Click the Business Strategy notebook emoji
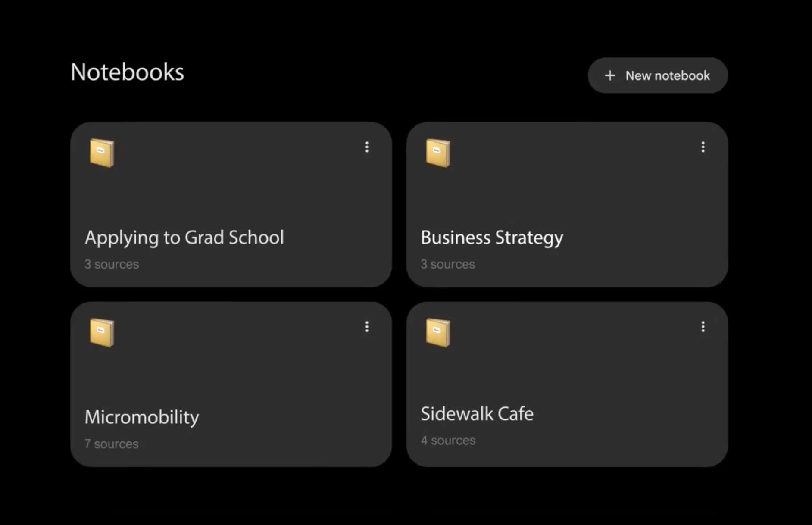The image size is (812, 525). coord(438,152)
